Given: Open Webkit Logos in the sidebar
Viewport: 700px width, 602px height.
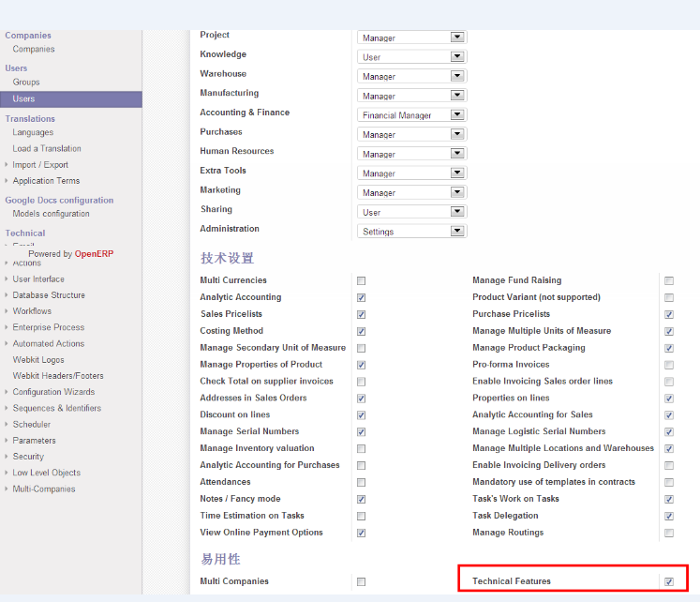Looking at the screenshot, I should click(38, 360).
